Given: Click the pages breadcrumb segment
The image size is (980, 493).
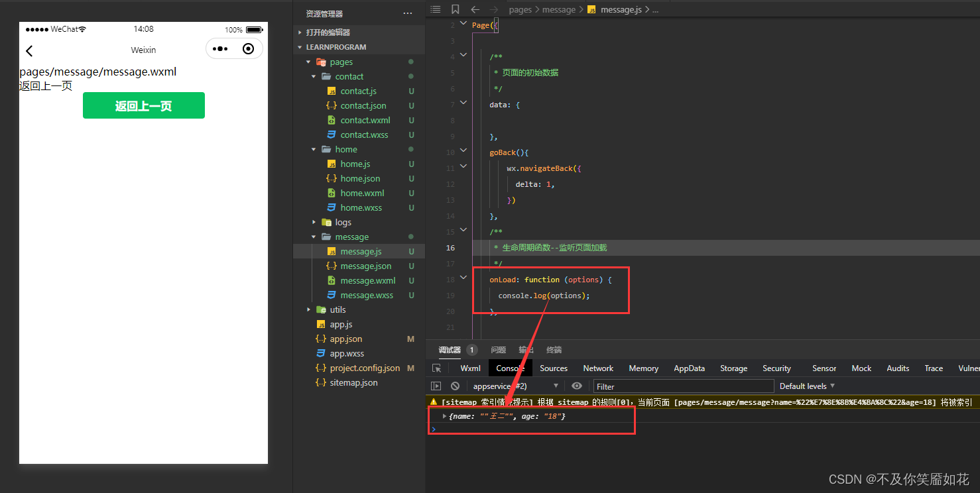Looking at the screenshot, I should pos(521,10).
